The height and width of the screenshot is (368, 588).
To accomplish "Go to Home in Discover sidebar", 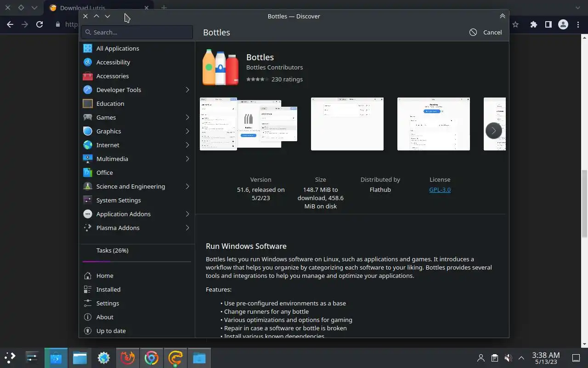I will point(137,276).
